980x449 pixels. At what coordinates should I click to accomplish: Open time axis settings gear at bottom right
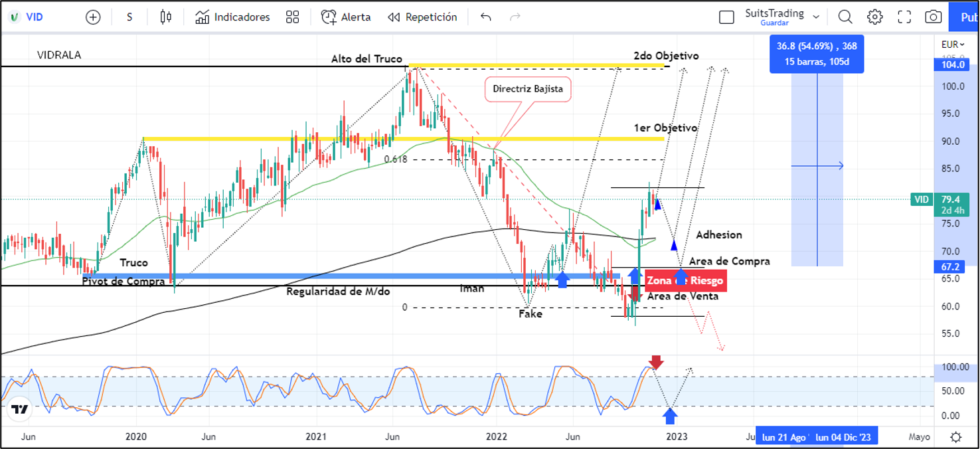pyautogui.click(x=955, y=436)
